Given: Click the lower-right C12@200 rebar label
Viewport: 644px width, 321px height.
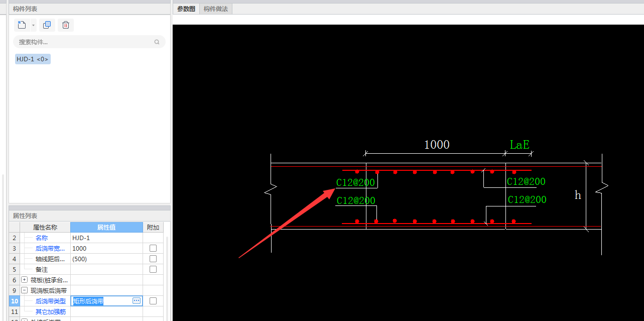Looking at the screenshot, I should [x=527, y=199].
